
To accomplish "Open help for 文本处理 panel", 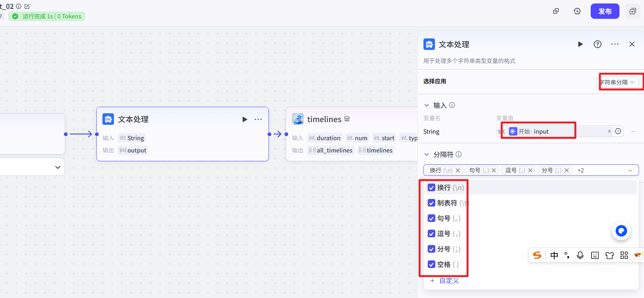I will (x=597, y=44).
